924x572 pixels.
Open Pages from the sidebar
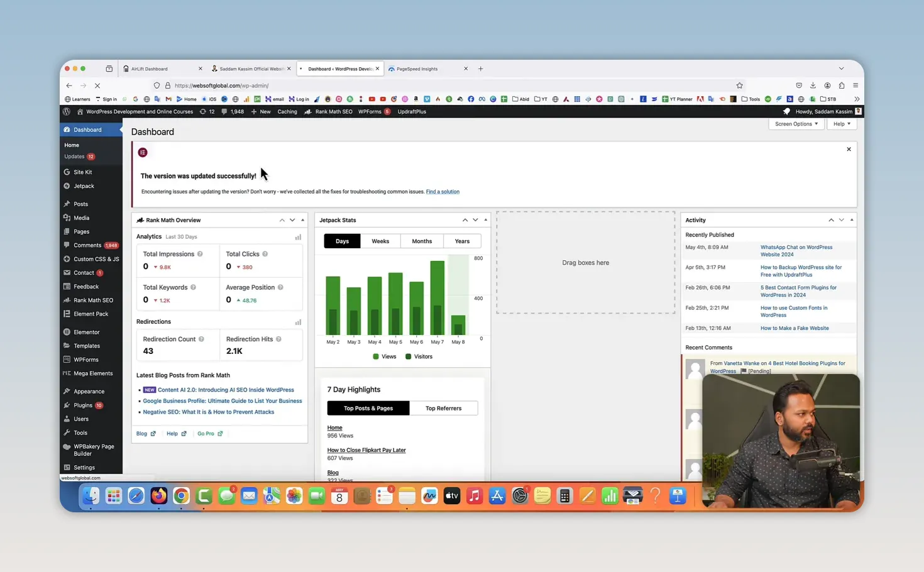(x=81, y=232)
